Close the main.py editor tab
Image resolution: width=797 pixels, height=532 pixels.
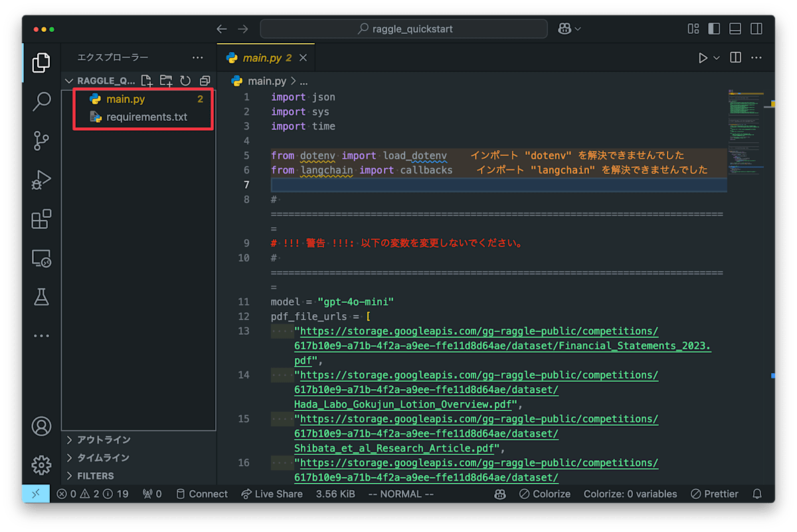click(x=303, y=58)
